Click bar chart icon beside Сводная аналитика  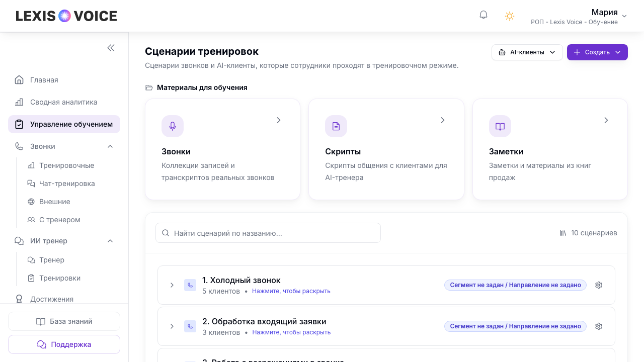(x=19, y=102)
